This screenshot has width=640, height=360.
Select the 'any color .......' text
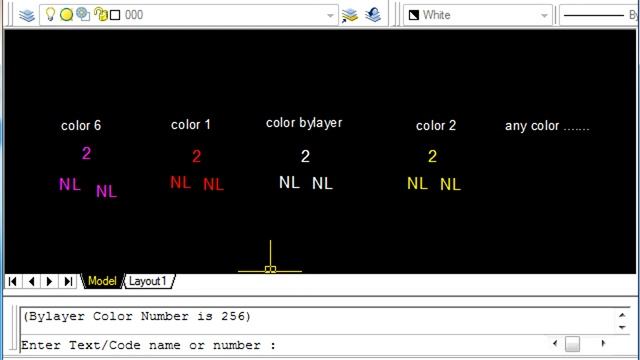[547, 126]
